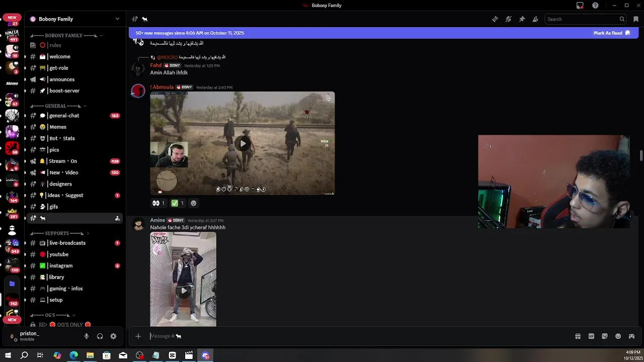This screenshot has height=362, width=644.
Task: Open User Settings gear icon
Action: [x=113, y=336]
